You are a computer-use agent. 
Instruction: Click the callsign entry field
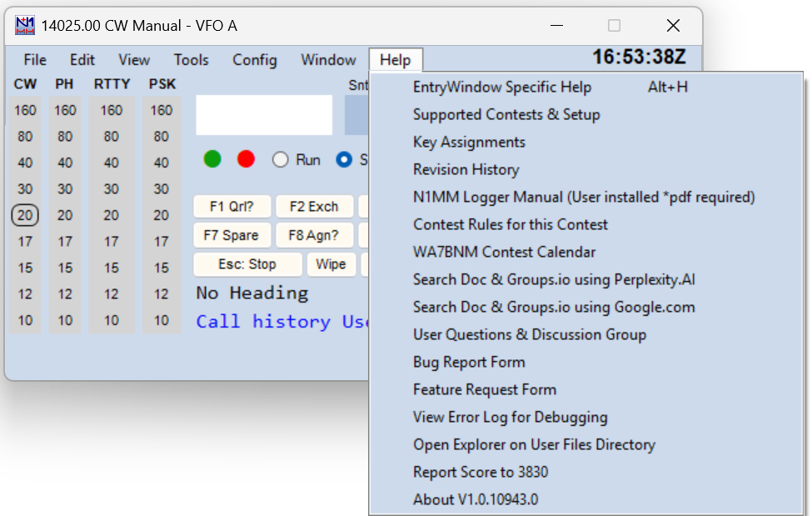(264, 115)
